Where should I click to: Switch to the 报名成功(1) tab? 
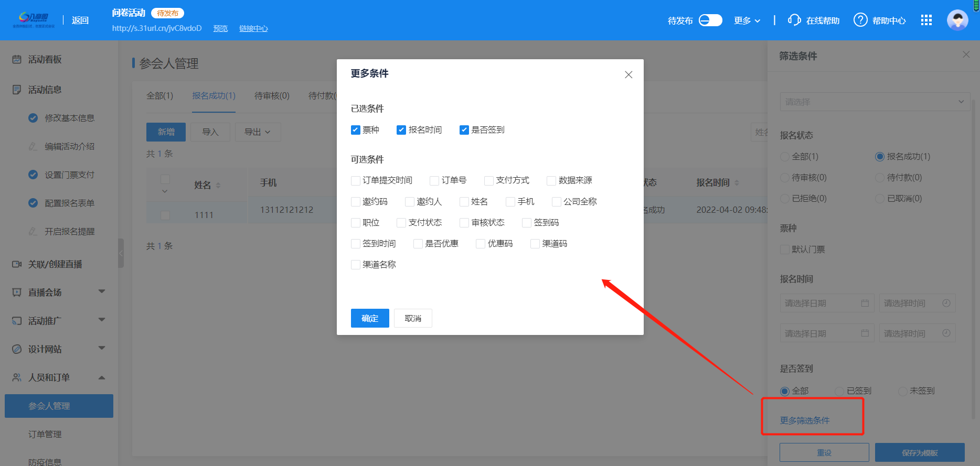click(x=214, y=96)
